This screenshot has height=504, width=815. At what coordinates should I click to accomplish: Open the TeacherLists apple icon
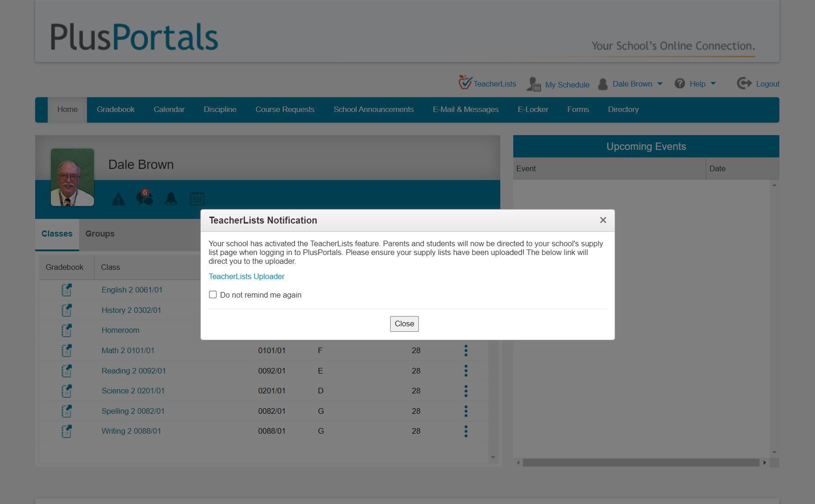pyautogui.click(x=465, y=82)
